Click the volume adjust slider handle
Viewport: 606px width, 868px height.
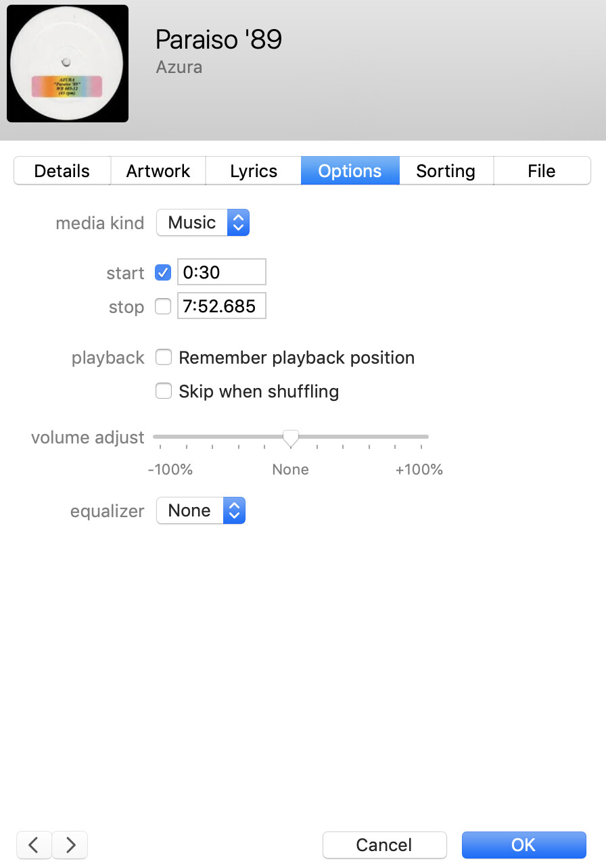click(291, 439)
